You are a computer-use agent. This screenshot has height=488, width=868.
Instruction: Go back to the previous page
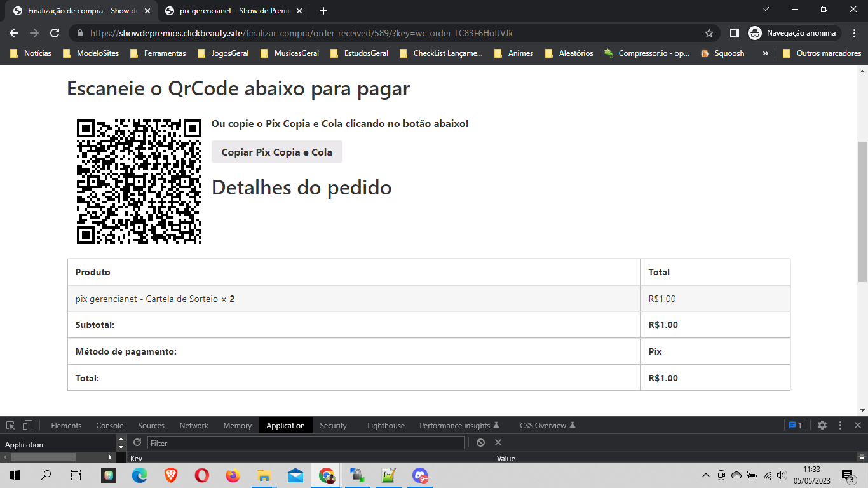[14, 33]
